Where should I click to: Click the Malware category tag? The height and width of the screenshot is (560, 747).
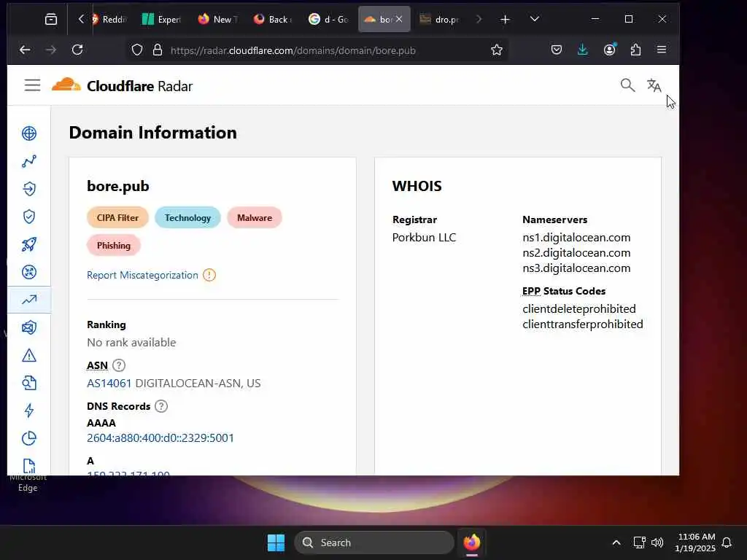(255, 217)
